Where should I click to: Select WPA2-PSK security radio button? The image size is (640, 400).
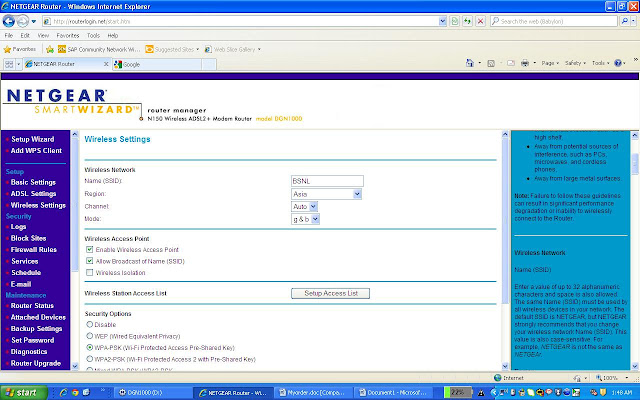89,359
